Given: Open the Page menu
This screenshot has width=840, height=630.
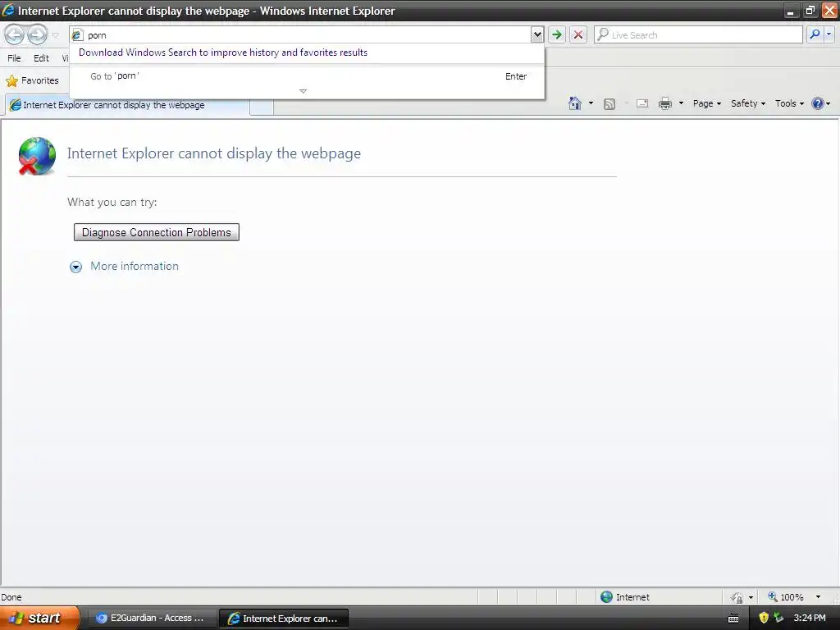Looking at the screenshot, I should (706, 103).
